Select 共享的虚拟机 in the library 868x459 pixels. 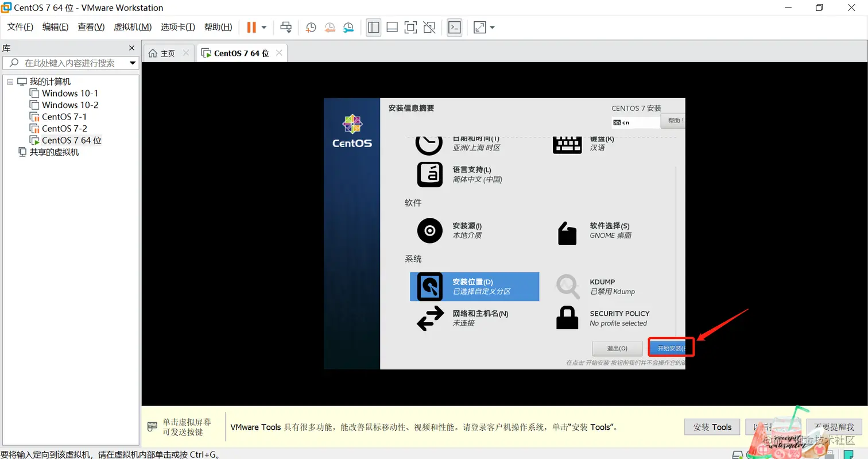coord(49,152)
